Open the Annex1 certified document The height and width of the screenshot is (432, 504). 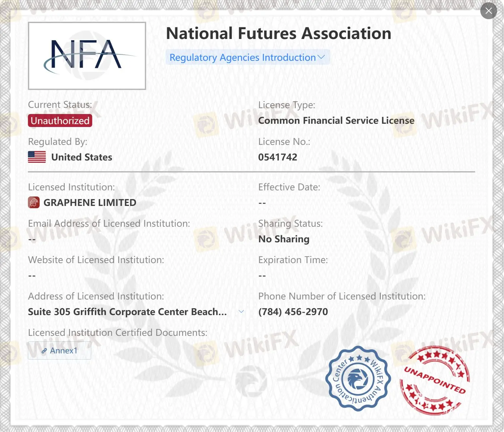(x=59, y=350)
